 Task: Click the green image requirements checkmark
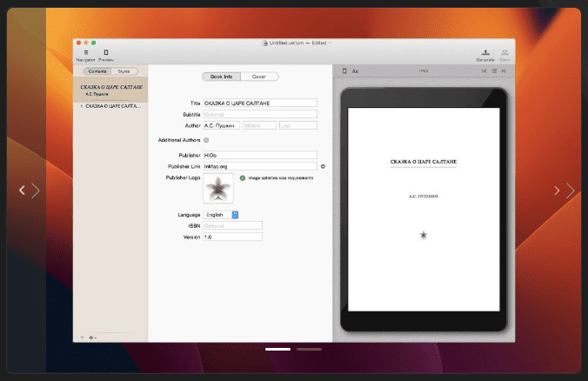pyautogui.click(x=243, y=177)
